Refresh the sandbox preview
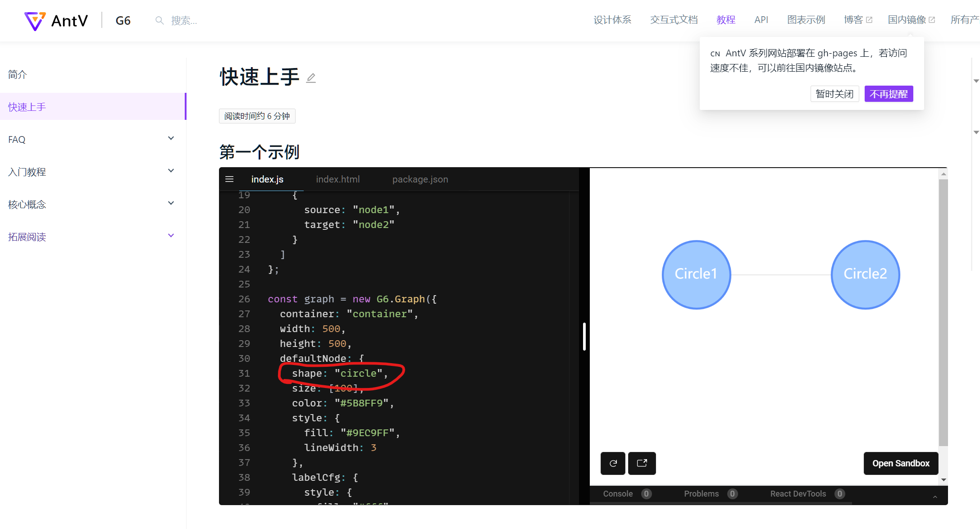Image resolution: width=980 pixels, height=529 pixels. click(x=613, y=463)
